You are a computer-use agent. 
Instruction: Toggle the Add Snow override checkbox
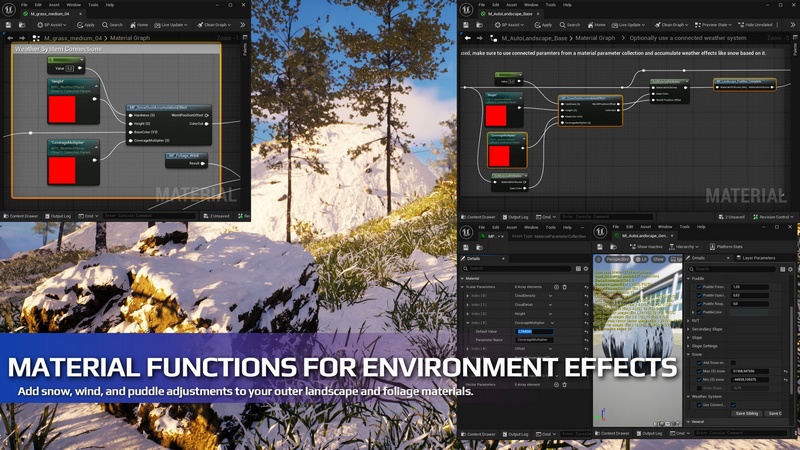[x=699, y=362]
